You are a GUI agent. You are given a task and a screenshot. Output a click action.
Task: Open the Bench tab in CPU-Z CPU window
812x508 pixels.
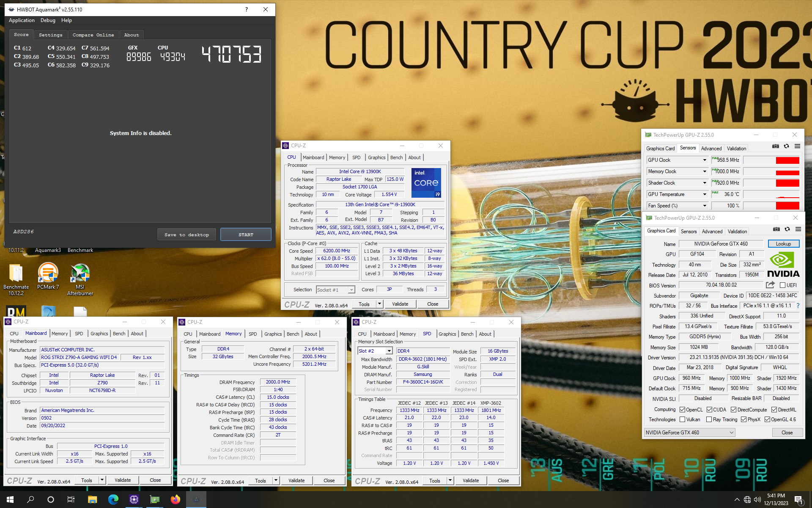click(x=396, y=157)
